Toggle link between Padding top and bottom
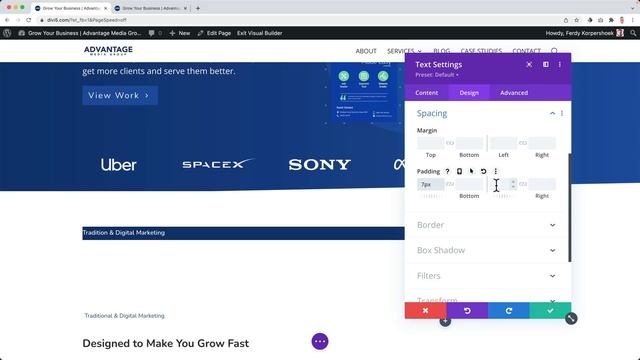The width and height of the screenshot is (640, 360). click(450, 184)
